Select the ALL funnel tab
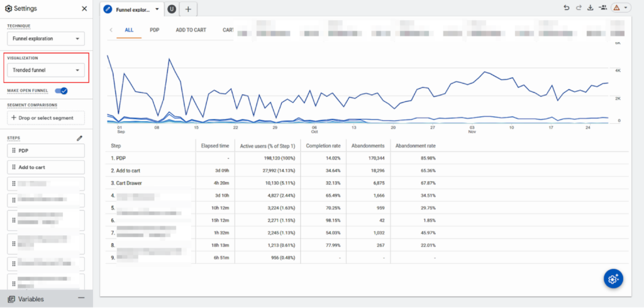The height and width of the screenshot is (308, 644). pyautogui.click(x=129, y=30)
